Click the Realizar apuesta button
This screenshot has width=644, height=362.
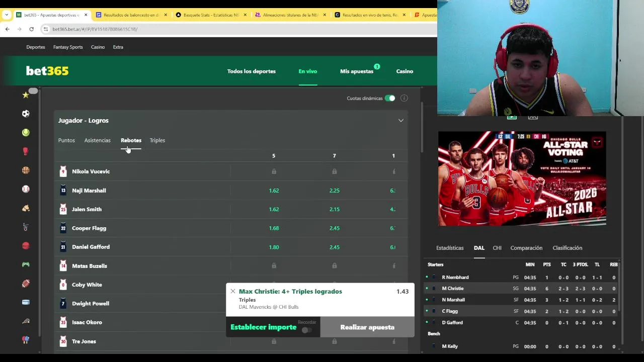pyautogui.click(x=367, y=327)
